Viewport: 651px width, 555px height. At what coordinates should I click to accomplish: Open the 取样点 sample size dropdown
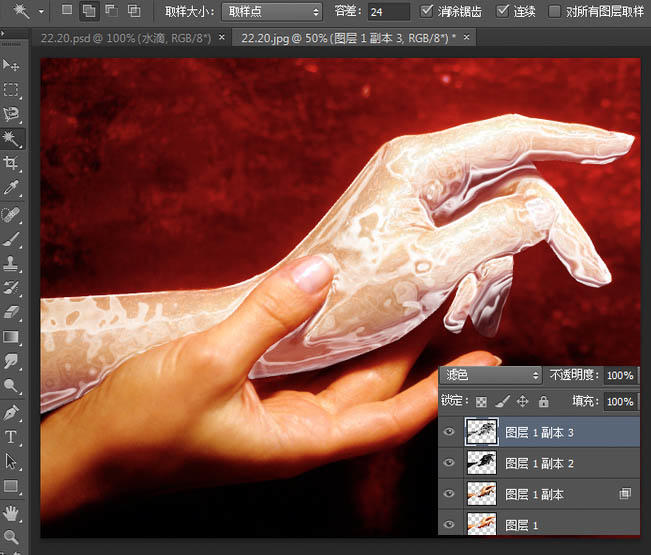tap(273, 12)
